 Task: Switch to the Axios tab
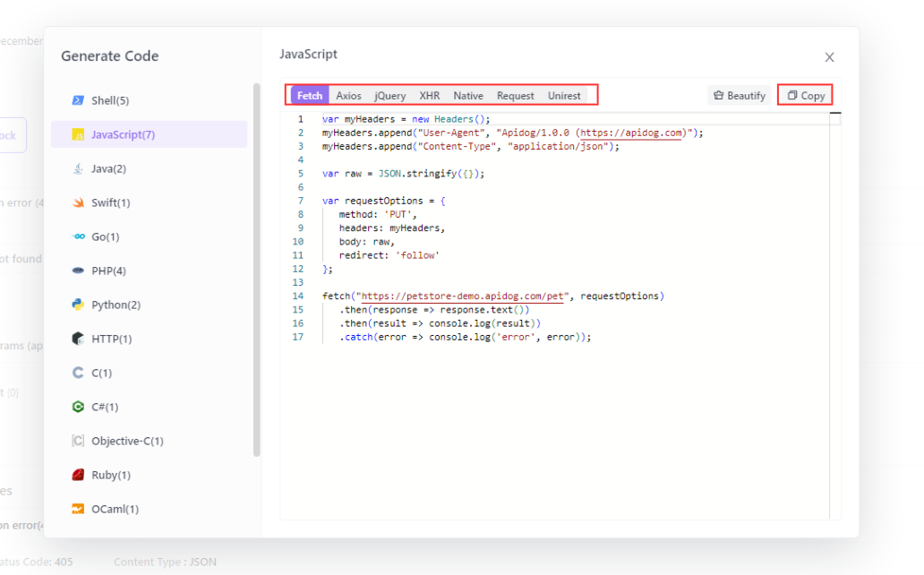(x=348, y=96)
